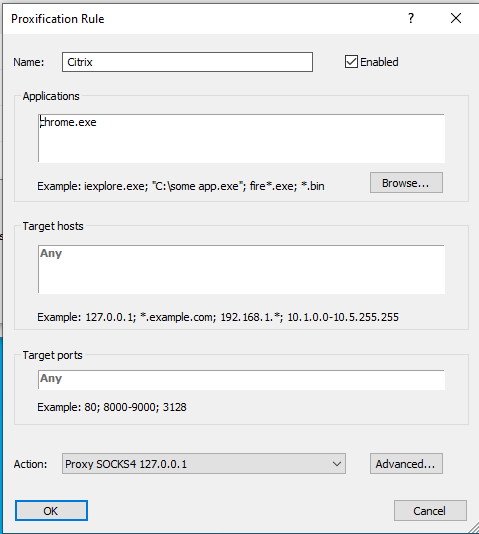Click the chrome.exe entry in Applications

click(68, 122)
